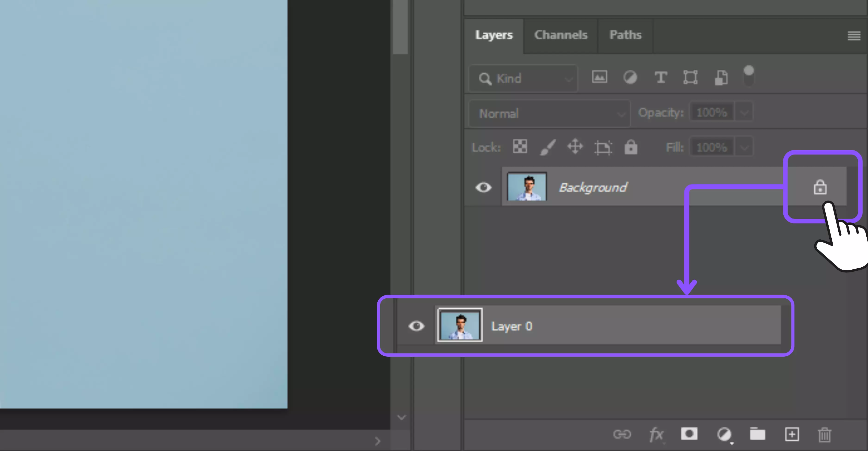868x451 pixels.
Task: Hide Layer 0 visibility
Action: (x=416, y=326)
